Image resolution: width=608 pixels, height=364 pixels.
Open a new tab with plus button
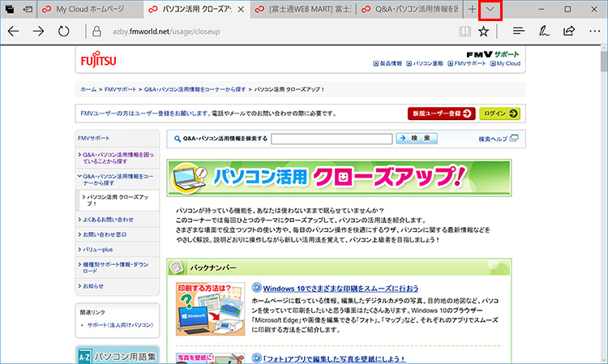(473, 9)
